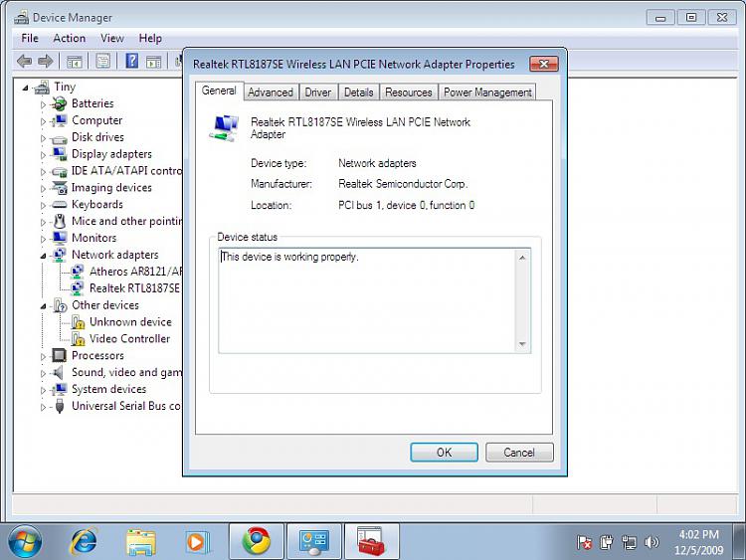The image size is (746, 560).
Task: Switch to the Details tab
Action: [x=358, y=93]
